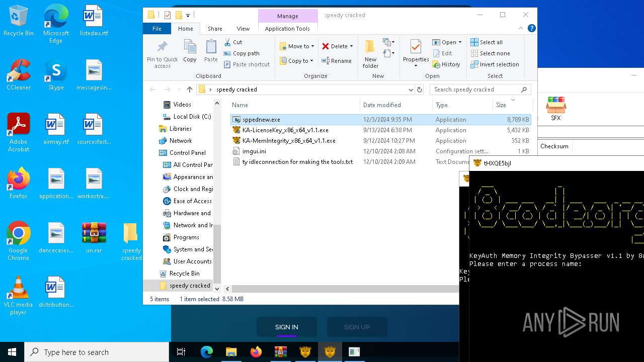644x362 pixels.
Task: Click navigation pane scroll down arrow
Action: (217, 289)
